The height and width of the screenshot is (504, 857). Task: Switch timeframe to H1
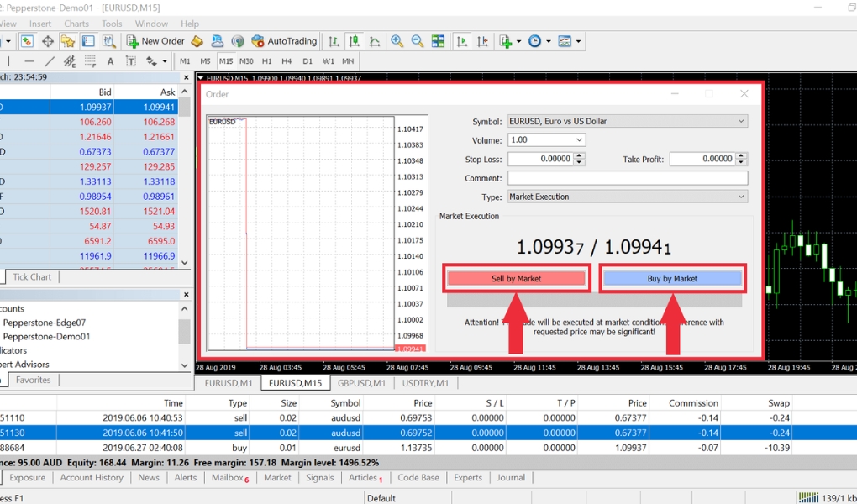(x=266, y=61)
